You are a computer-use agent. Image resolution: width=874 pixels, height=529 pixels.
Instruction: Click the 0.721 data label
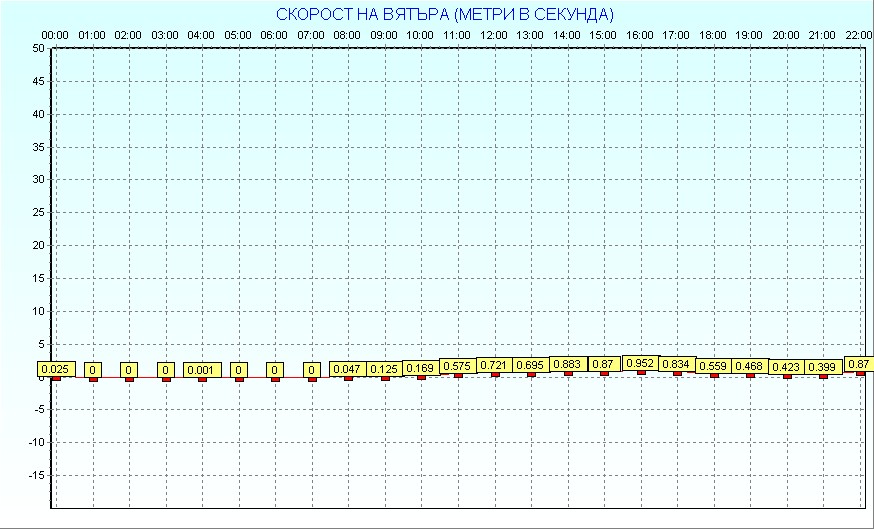495,365
